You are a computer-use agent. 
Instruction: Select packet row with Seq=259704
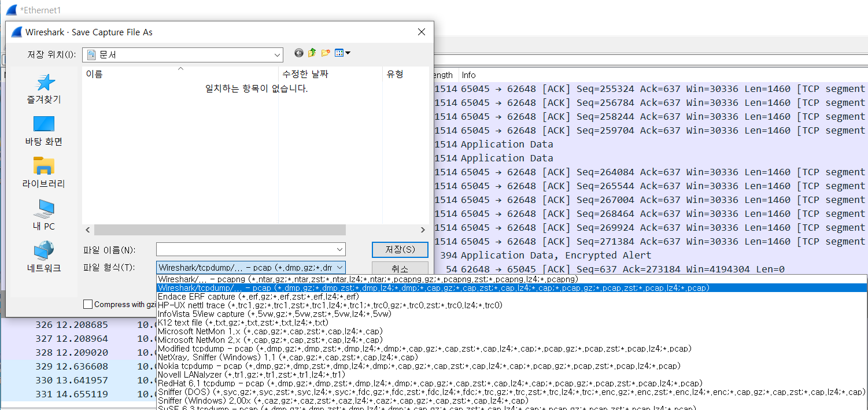[x=650, y=130]
